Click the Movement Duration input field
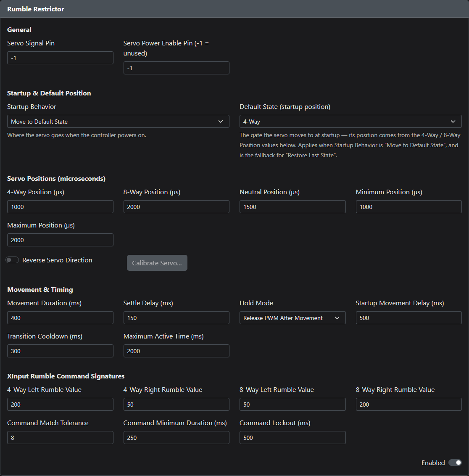Viewport: 469px width, 476px height. coord(60,318)
